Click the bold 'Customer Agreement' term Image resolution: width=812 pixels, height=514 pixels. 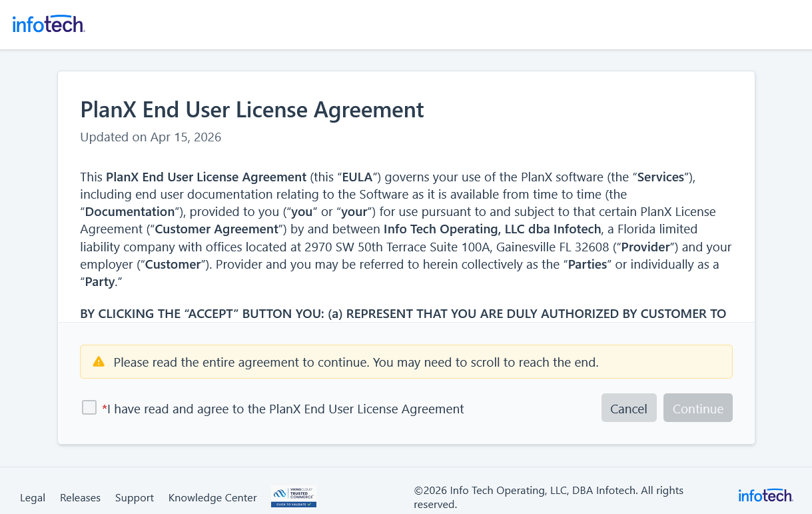coord(216,229)
